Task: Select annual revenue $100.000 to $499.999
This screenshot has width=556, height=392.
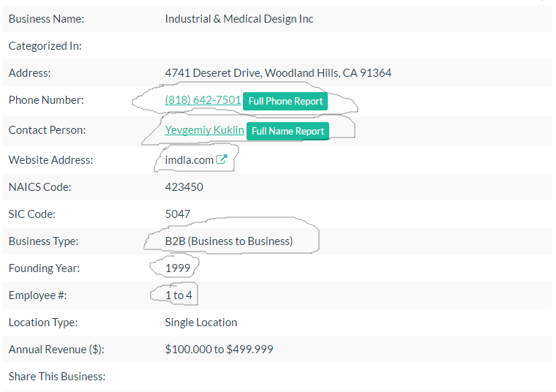Action: pyautogui.click(x=219, y=350)
